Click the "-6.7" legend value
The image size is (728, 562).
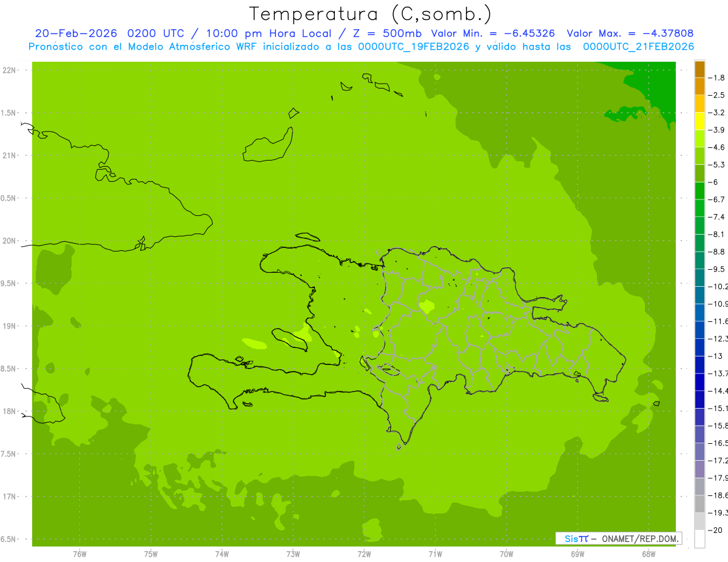click(717, 199)
